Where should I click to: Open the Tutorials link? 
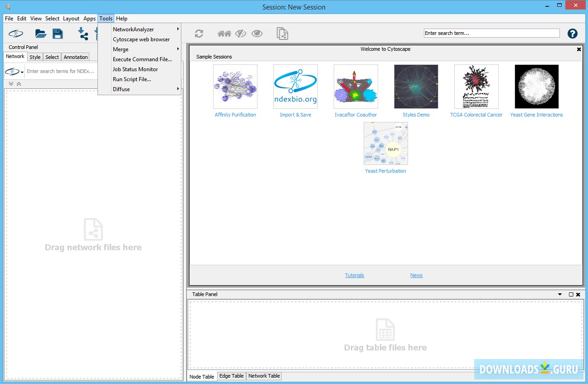point(355,275)
